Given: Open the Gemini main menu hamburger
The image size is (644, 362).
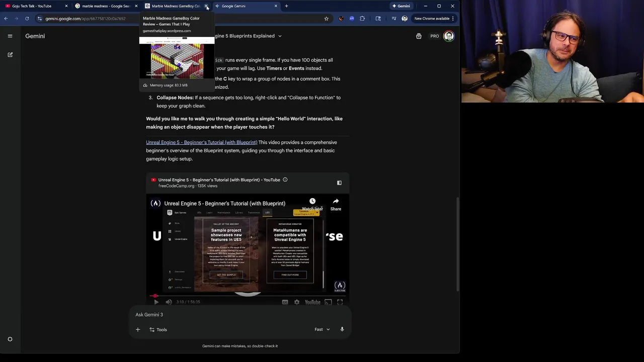Looking at the screenshot, I should point(10,36).
